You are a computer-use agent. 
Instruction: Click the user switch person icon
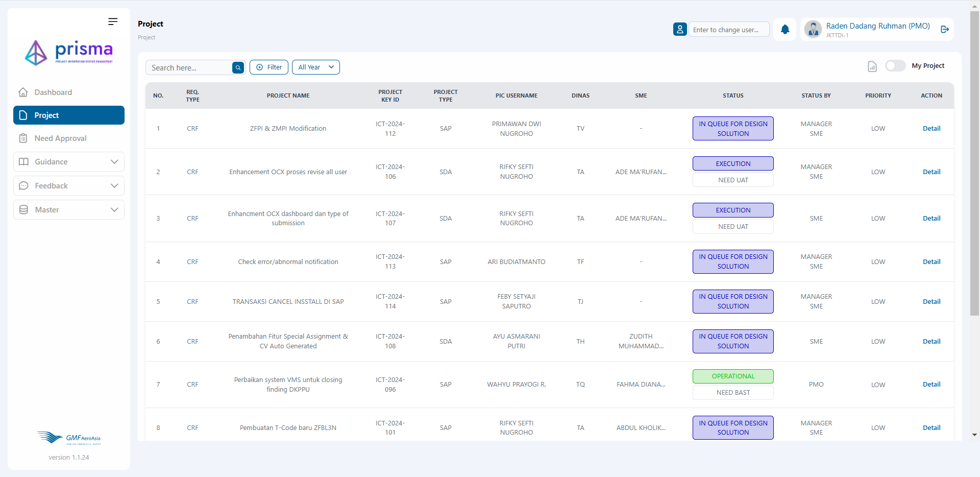680,30
